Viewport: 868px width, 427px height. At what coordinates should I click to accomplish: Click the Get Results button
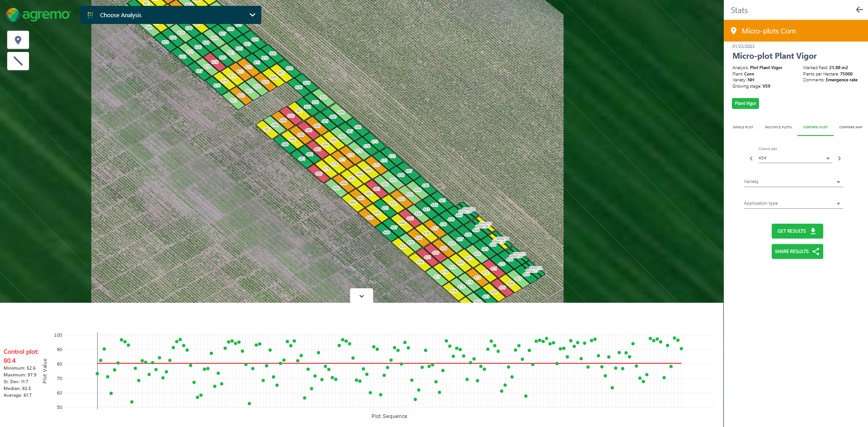(797, 231)
